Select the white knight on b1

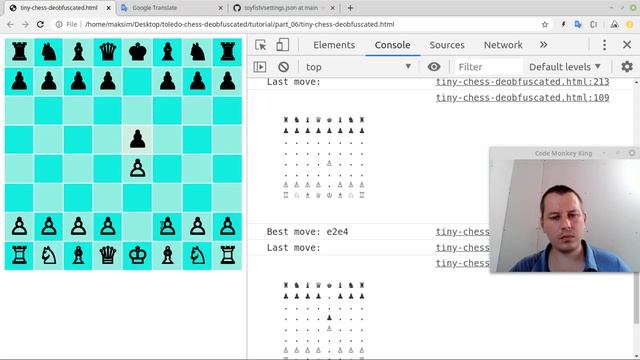point(49,256)
